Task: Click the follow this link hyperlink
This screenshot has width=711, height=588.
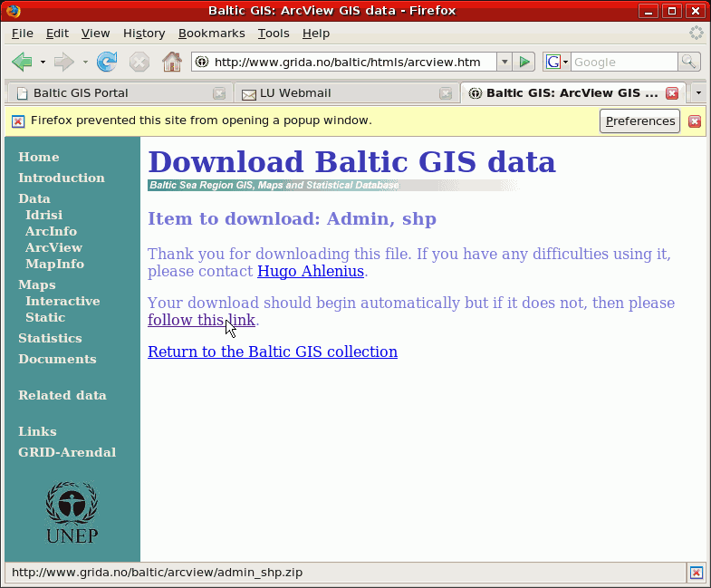Action: pos(201,320)
